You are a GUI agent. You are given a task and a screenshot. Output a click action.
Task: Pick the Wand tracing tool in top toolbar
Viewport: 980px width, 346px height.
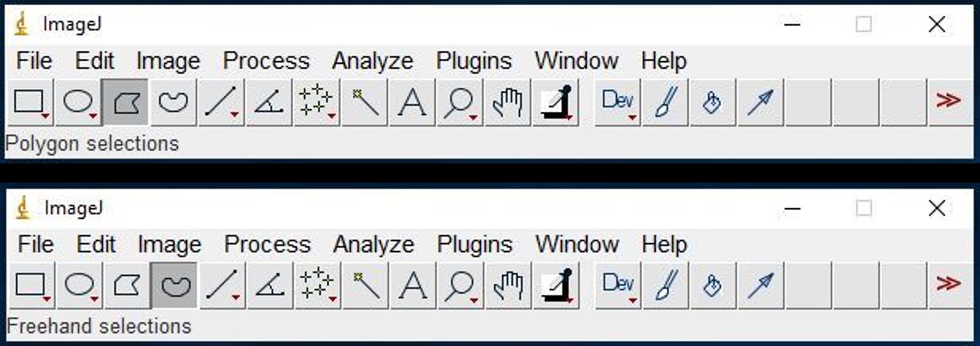[x=364, y=102]
